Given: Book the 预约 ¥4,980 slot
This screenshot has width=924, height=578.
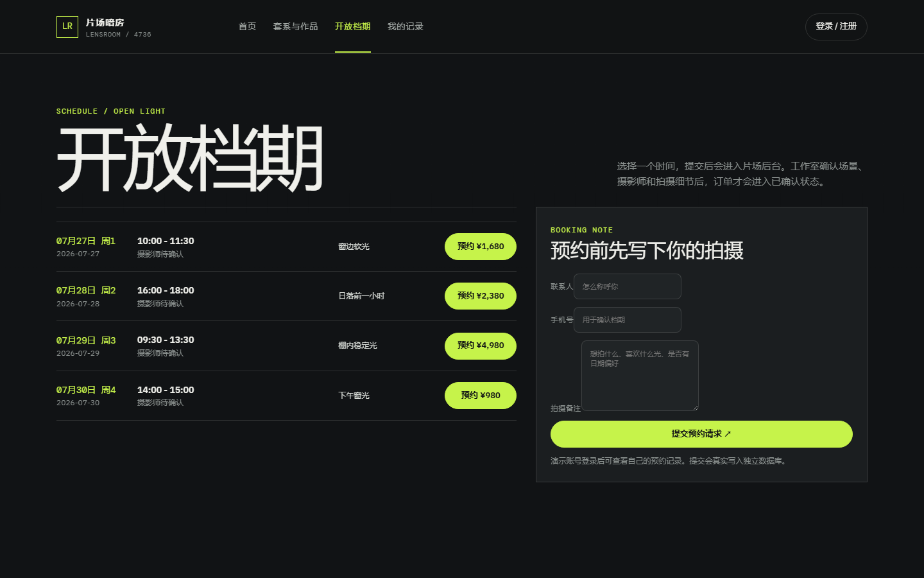Looking at the screenshot, I should (480, 346).
